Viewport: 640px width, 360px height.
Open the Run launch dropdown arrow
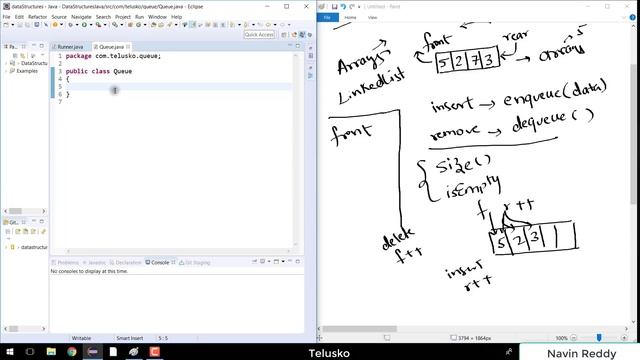(91, 25)
